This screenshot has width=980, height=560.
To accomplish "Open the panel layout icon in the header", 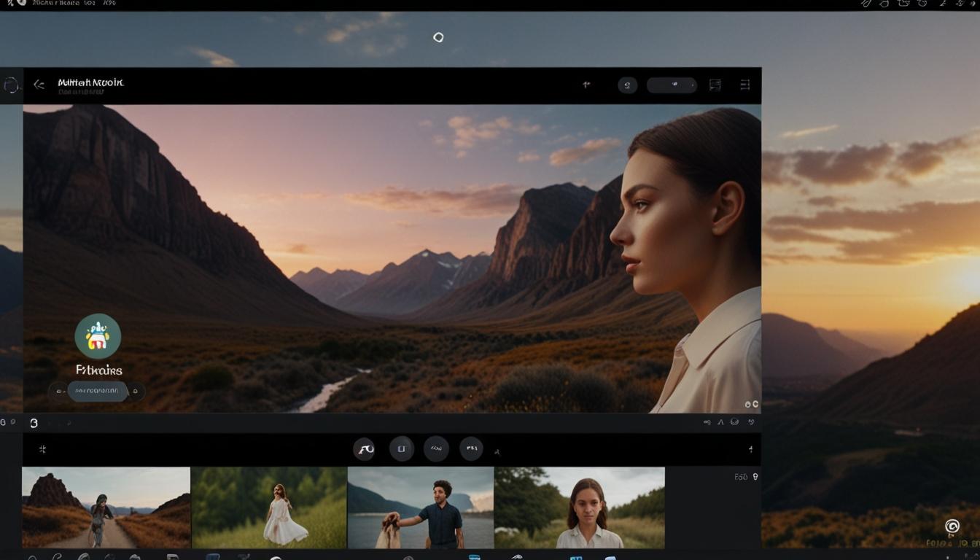I will pos(715,85).
